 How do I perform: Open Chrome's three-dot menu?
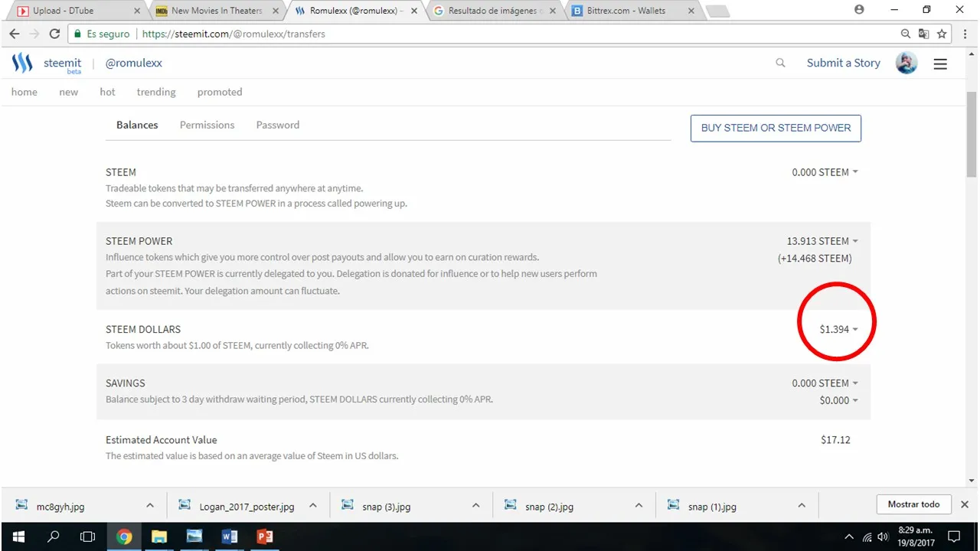tap(965, 34)
